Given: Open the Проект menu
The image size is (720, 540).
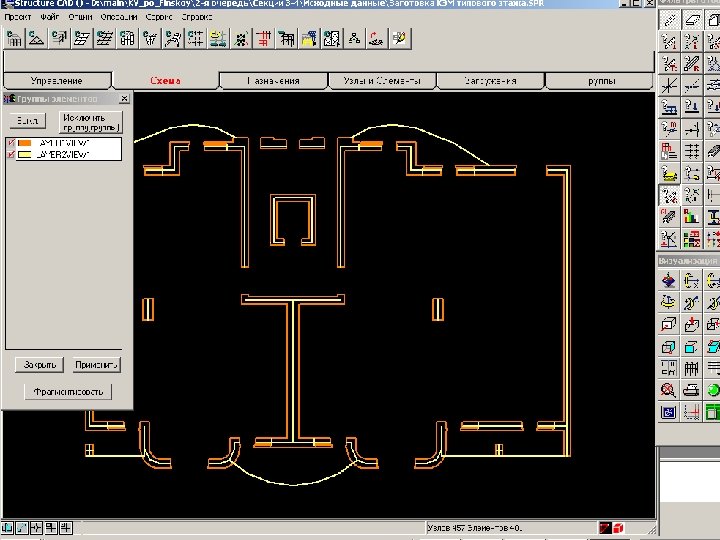Looking at the screenshot, I should point(16,18).
